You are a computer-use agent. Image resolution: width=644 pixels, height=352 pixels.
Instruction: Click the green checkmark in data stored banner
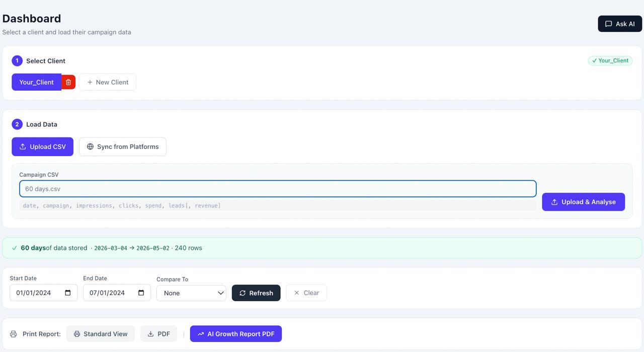coord(14,248)
